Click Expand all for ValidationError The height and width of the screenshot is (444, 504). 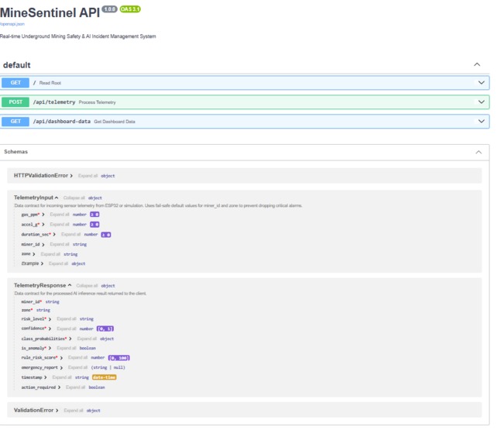point(74,410)
